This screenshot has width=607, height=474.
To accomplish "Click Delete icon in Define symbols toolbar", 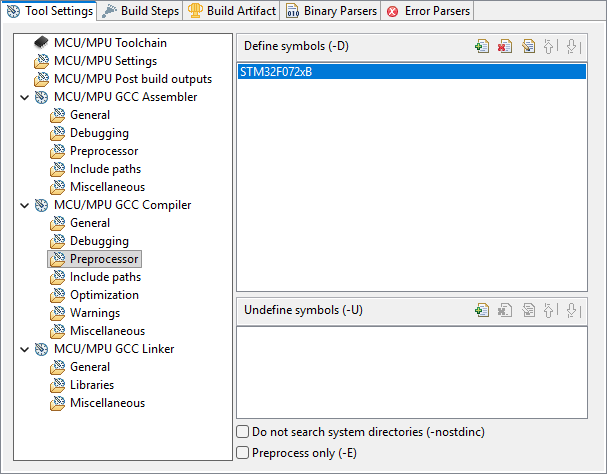I will click(505, 46).
